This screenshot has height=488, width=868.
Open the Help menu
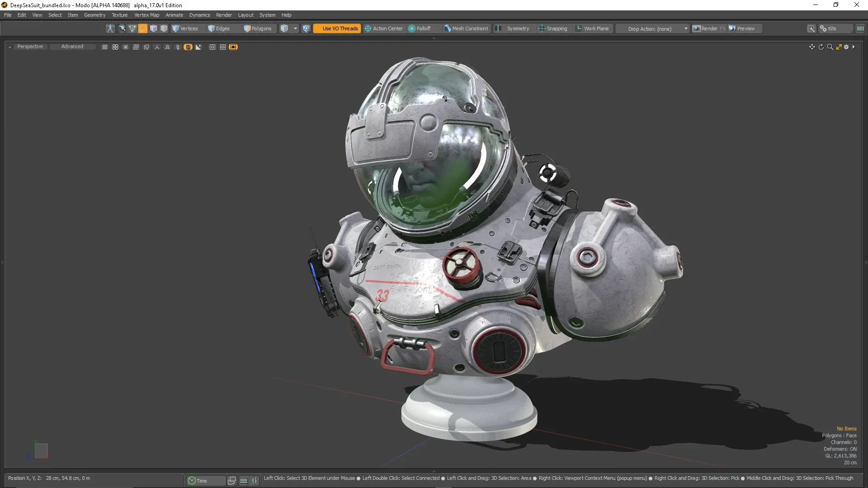[x=286, y=15]
